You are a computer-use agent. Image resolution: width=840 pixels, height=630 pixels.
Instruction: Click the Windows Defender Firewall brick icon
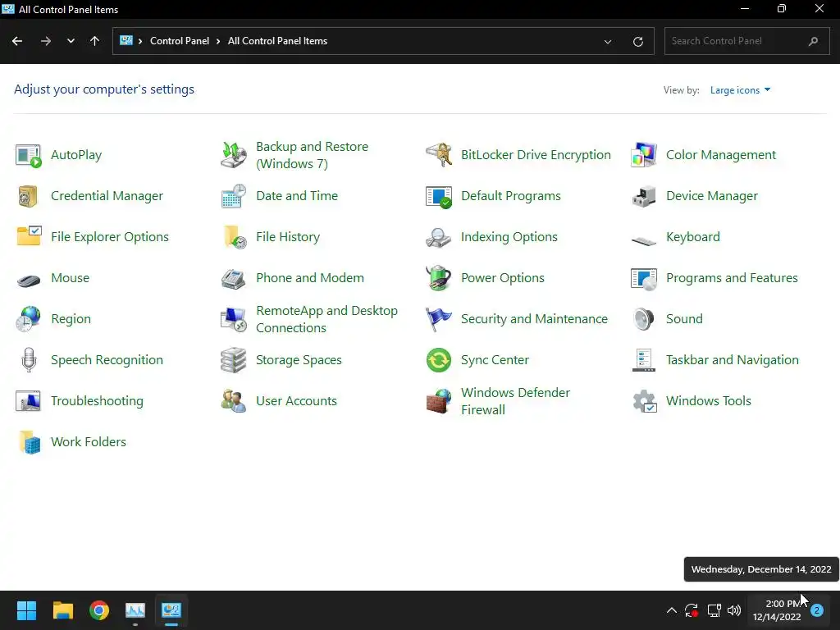click(x=439, y=400)
